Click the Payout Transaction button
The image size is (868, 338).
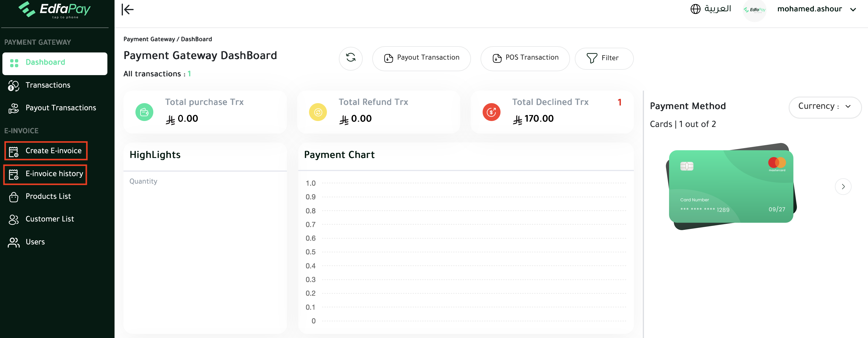[x=421, y=58]
